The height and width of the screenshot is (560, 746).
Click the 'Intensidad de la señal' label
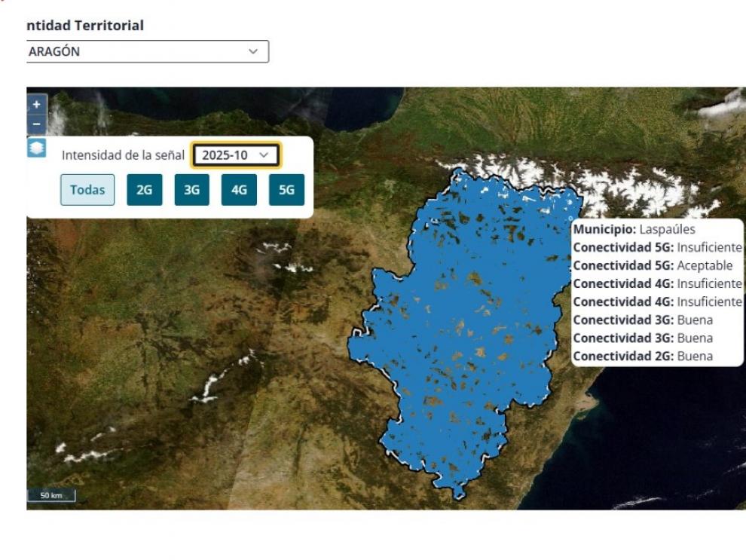(x=123, y=155)
